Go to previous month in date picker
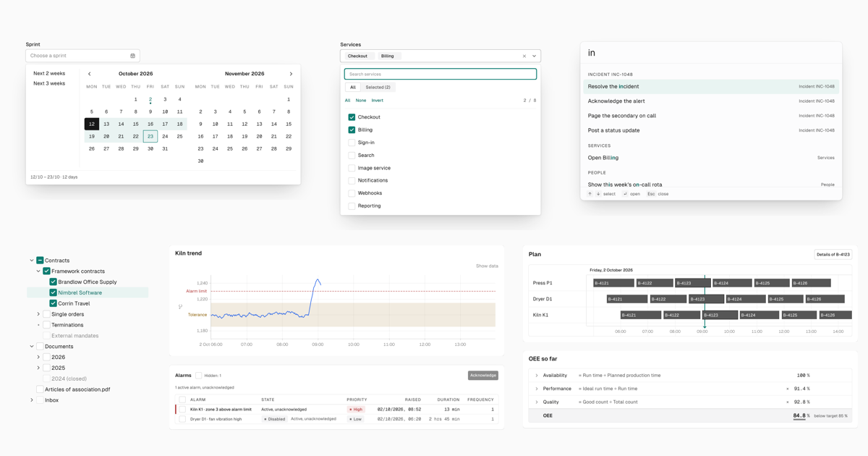868x456 pixels. [90, 74]
